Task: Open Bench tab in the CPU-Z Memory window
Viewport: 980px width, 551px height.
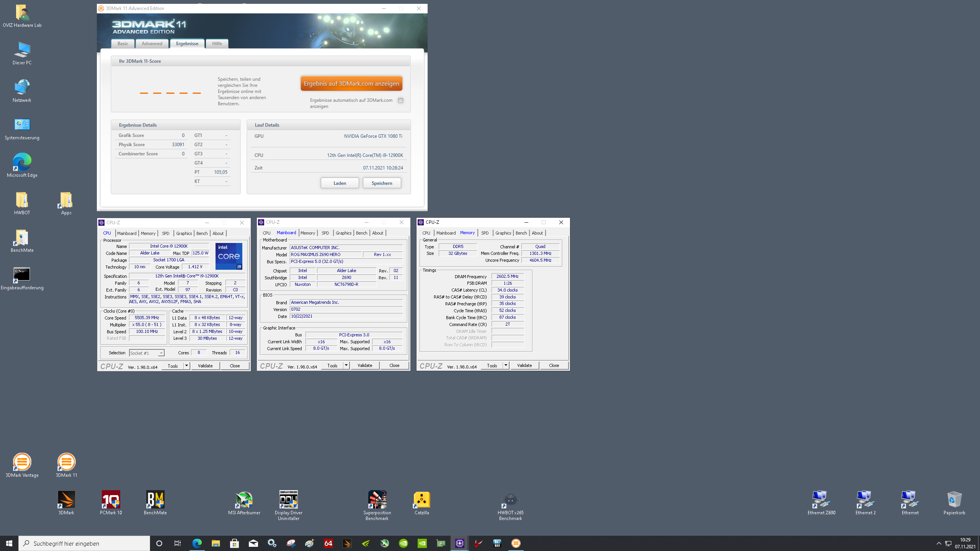Action: tap(521, 233)
